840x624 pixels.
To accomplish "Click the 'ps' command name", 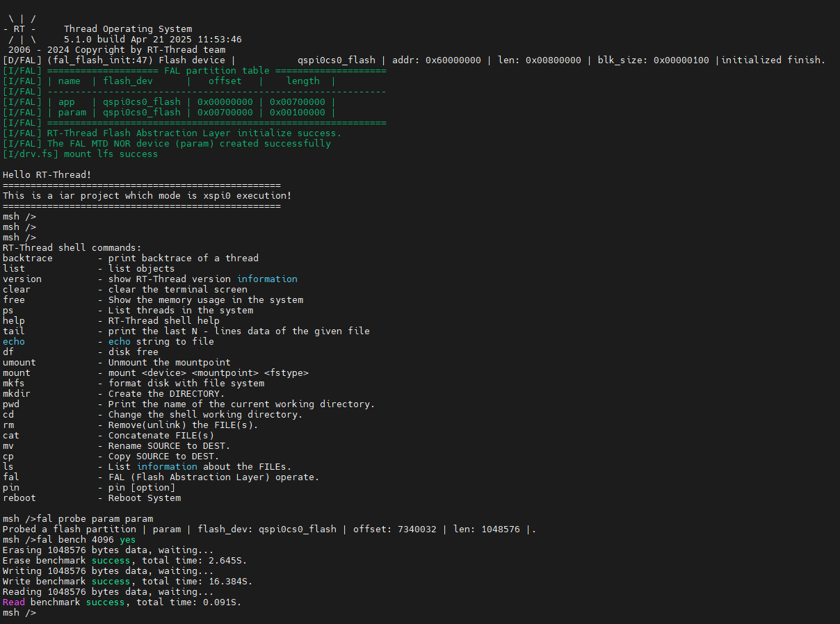I will (8, 311).
